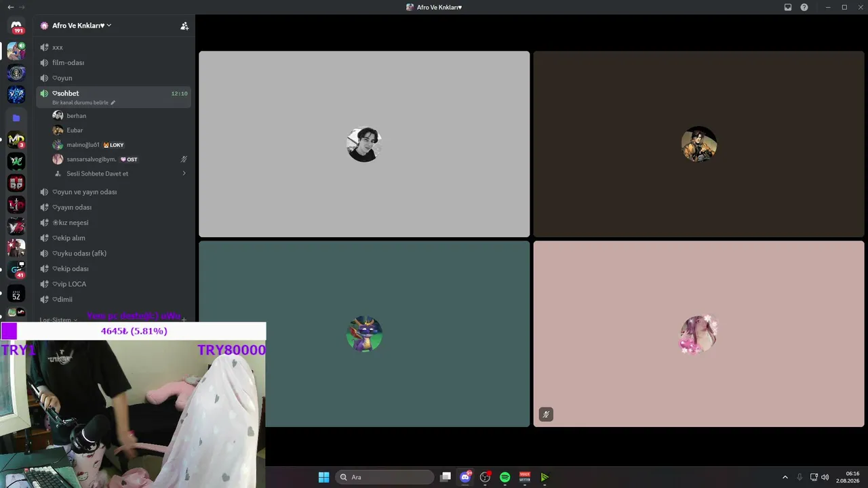Click the Discord taskbar icon
Viewport: 868px width, 488px height.
[x=465, y=477]
